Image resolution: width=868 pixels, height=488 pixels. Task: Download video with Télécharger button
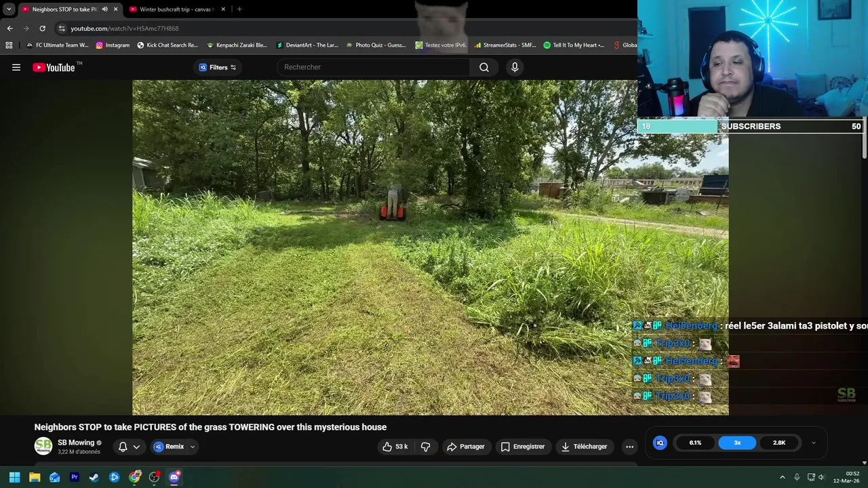point(584,447)
